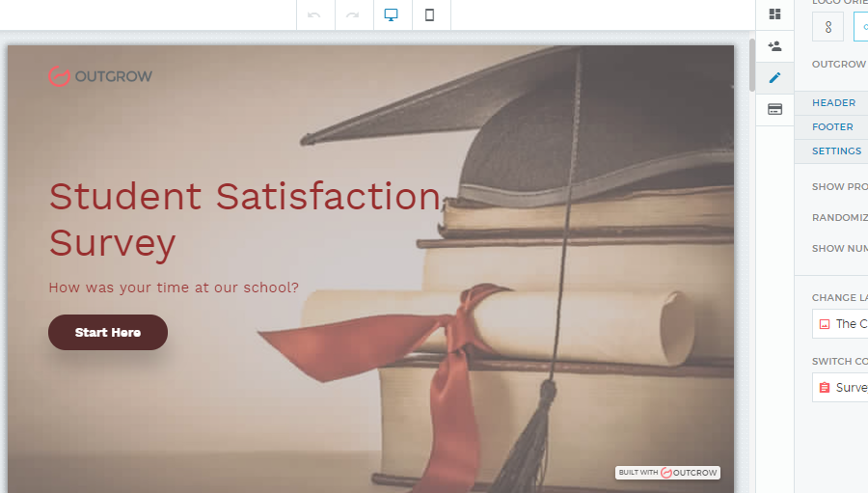Switch to desktop preview mode

coord(392,15)
